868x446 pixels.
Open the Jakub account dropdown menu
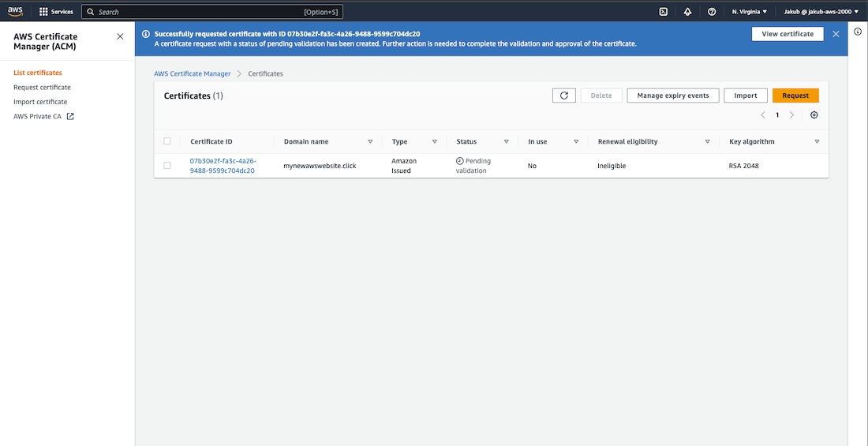tap(821, 12)
